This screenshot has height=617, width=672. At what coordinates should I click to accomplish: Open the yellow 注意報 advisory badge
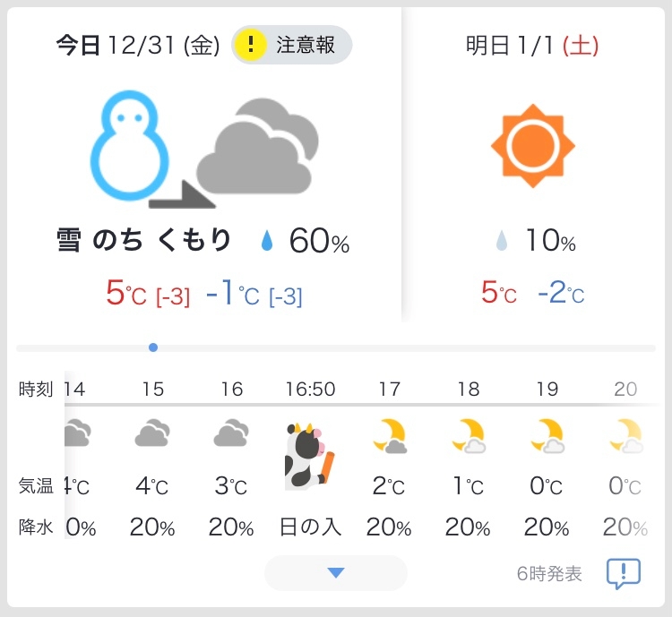(292, 45)
